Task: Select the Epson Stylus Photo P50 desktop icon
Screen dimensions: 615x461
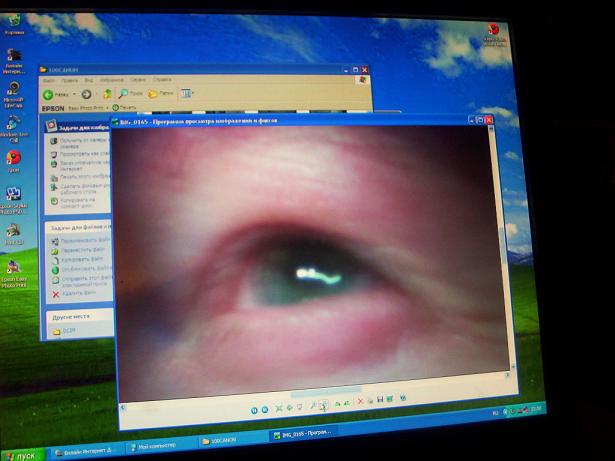Action: [x=13, y=200]
